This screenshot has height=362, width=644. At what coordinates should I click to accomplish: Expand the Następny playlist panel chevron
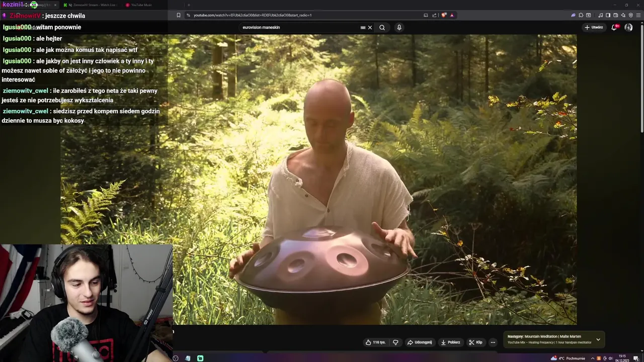click(x=598, y=339)
